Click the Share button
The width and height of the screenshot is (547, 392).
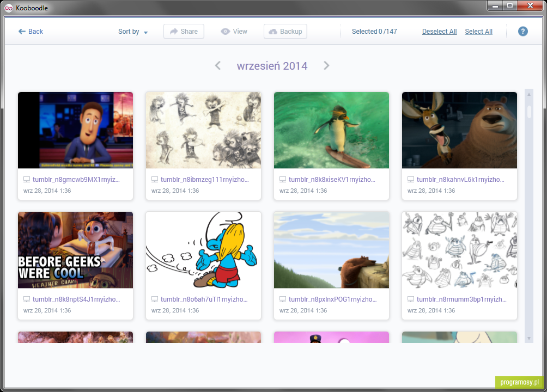coord(184,32)
